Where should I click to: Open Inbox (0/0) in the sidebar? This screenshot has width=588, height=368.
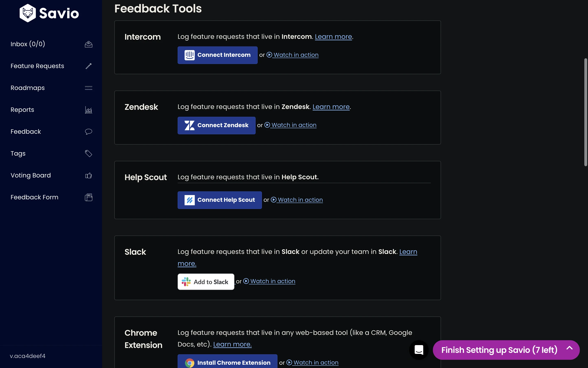pyautogui.click(x=28, y=44)
